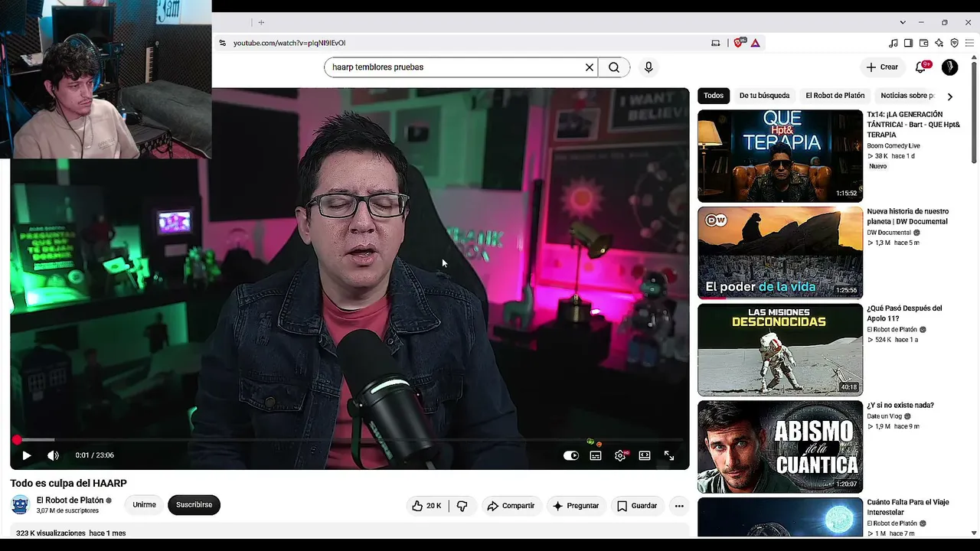Open YouTube notifications bell

click(921, 67)
